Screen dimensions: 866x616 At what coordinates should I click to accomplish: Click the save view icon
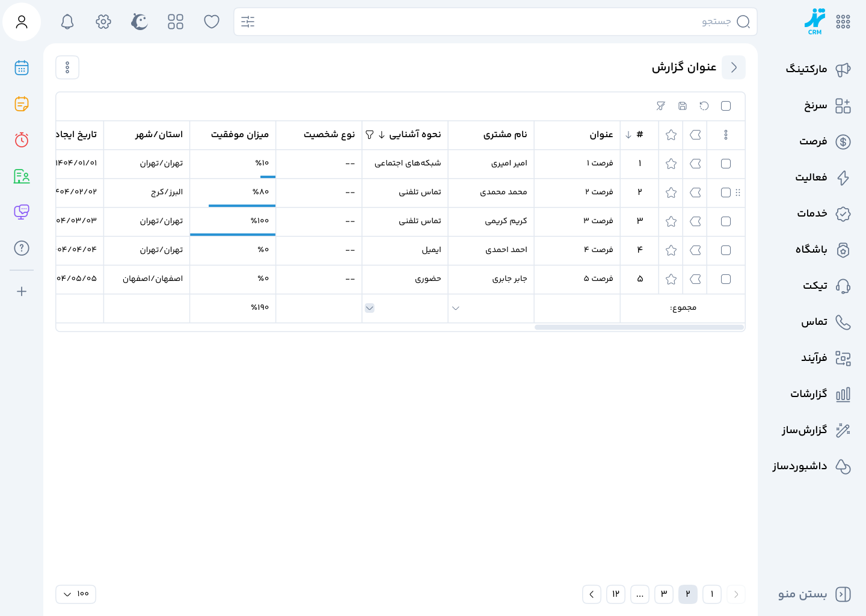(683, 106)
